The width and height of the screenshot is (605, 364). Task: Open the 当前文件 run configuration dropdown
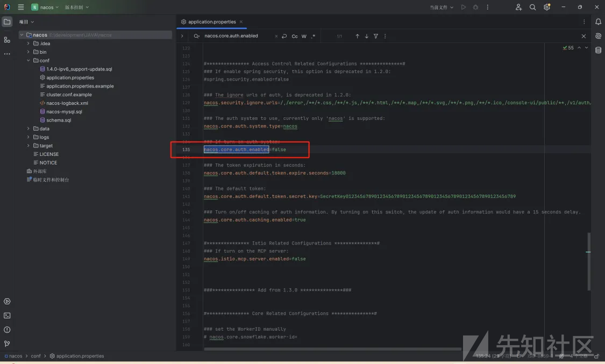pos(442,7)
